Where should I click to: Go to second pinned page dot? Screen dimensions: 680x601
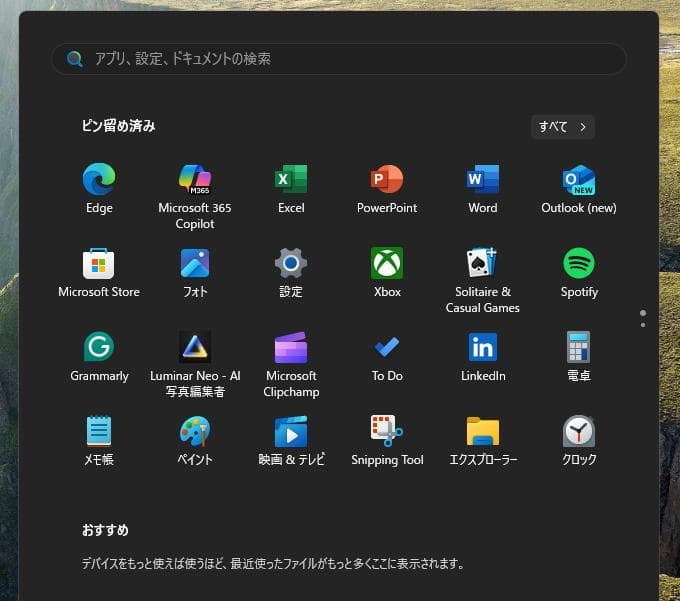643,325
